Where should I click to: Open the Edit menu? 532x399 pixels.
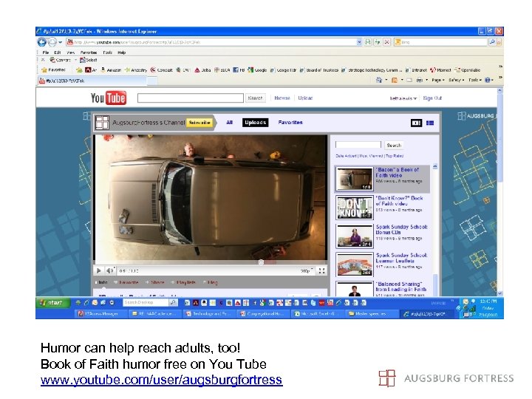(x=58, y=52)
